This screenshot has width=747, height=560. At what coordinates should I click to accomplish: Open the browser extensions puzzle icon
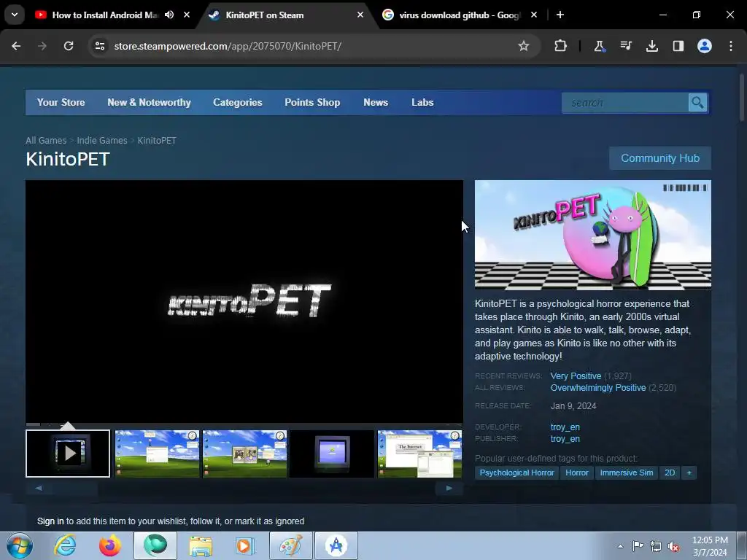[561, 46]
